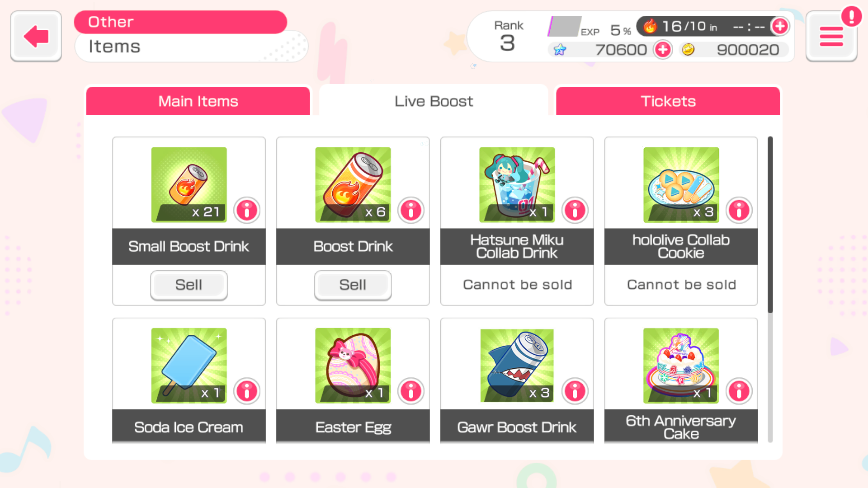
Task: Click the item list scrollbar
Action: (x=770, y=225)
